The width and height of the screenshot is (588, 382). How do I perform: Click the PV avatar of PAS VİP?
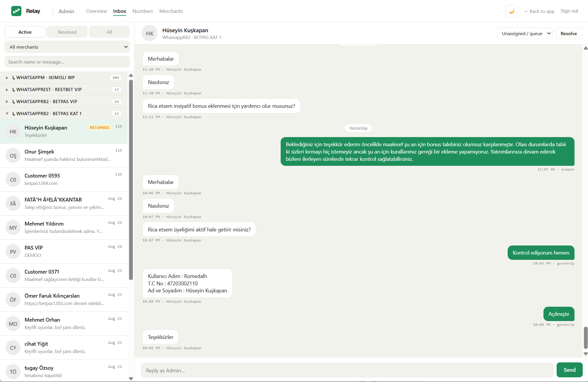tap(13, 252)
